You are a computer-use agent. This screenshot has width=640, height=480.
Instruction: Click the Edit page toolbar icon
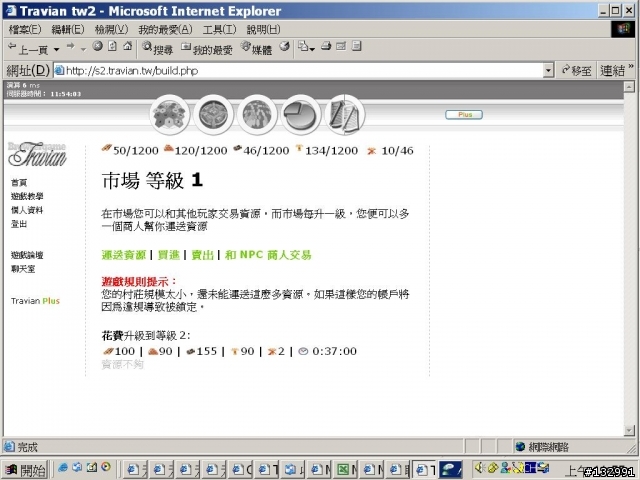(341, 46)
